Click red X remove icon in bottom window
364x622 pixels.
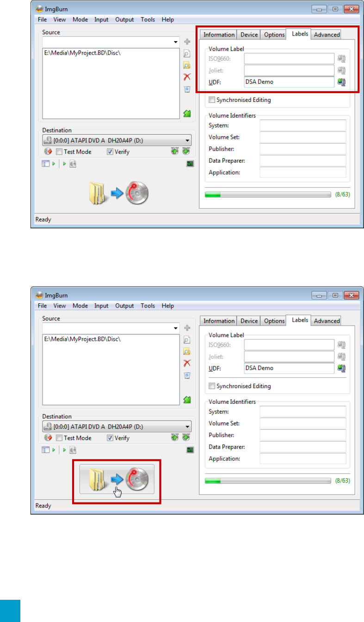[x=187, y=363]
